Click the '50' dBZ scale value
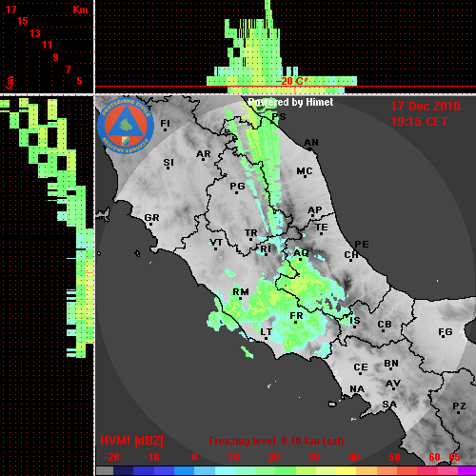The width and height of the screenshot is (476, 476). [394, 457]
